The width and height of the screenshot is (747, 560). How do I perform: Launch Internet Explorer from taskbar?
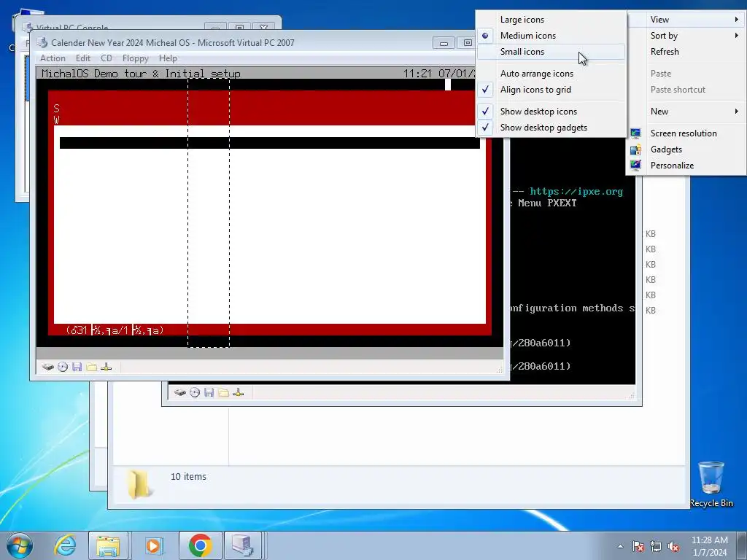coord(65,545)
